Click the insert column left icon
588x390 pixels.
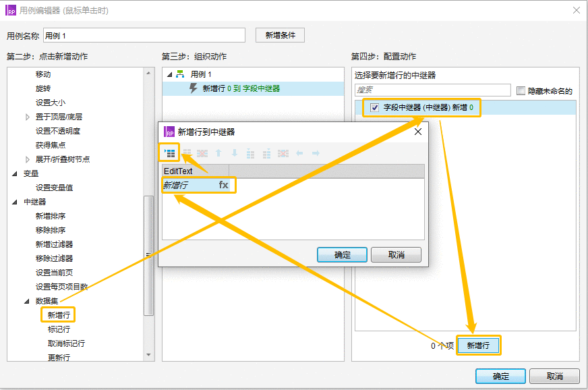[x=250, y=153]
